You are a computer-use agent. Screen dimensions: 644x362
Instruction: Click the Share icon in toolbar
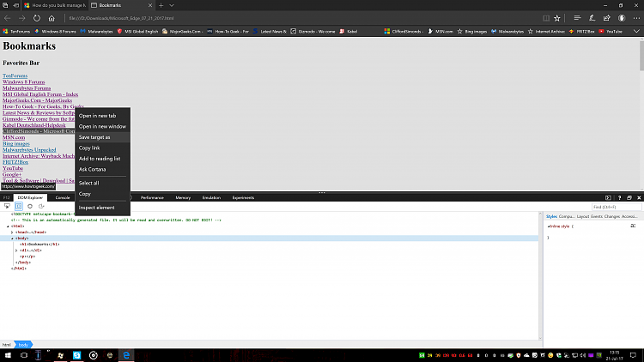[606, 18]
